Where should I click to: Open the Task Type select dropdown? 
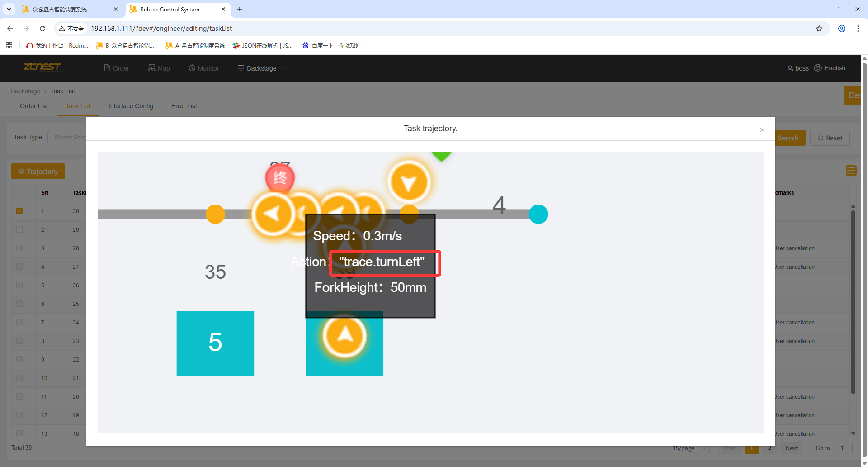tap(68, 137)
